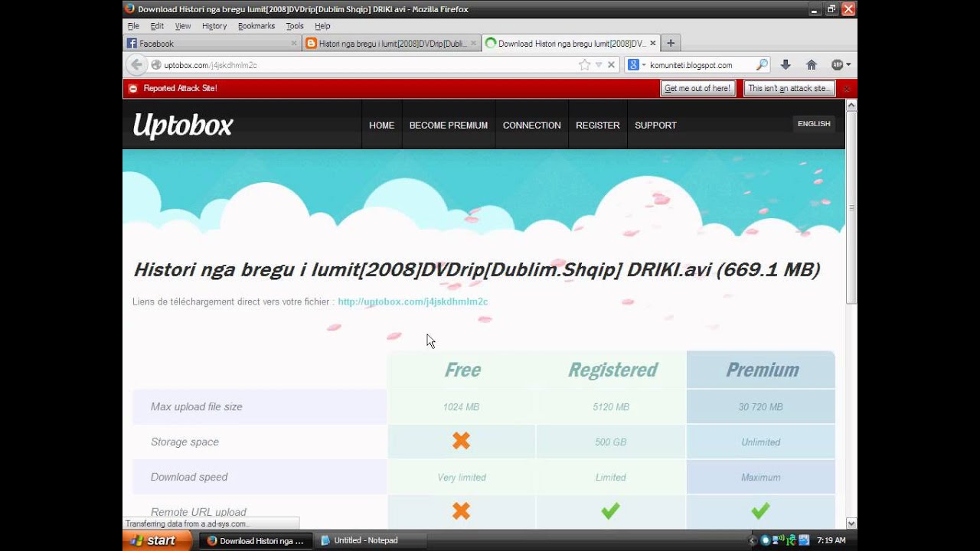Open the View menu
Image resolution: width=980 pixels, height=551 pixels.
[x=183, y=26]
